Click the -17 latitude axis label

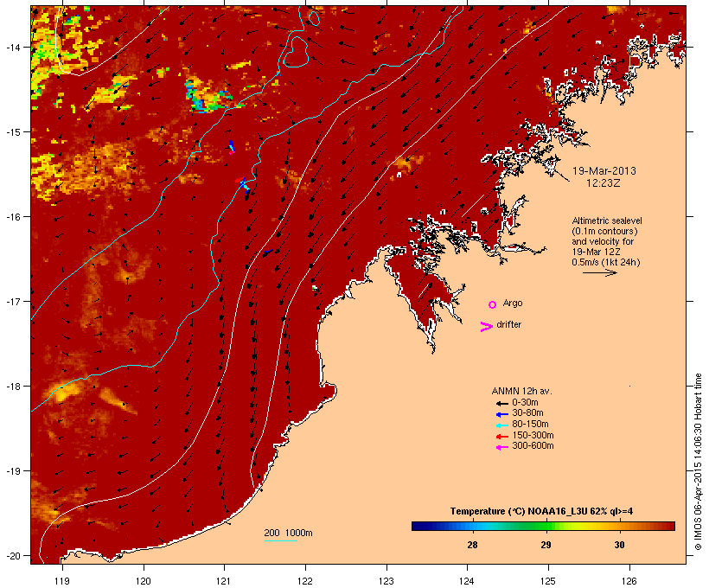pyautogui.click(x=12, y=301)
